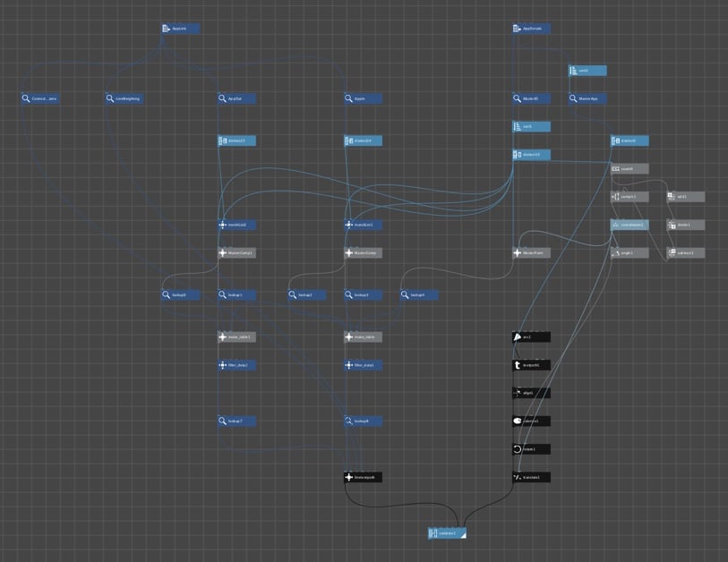Select the filter_data1 node
Screen dimensions: 728x562
click(x=363, y=365)
